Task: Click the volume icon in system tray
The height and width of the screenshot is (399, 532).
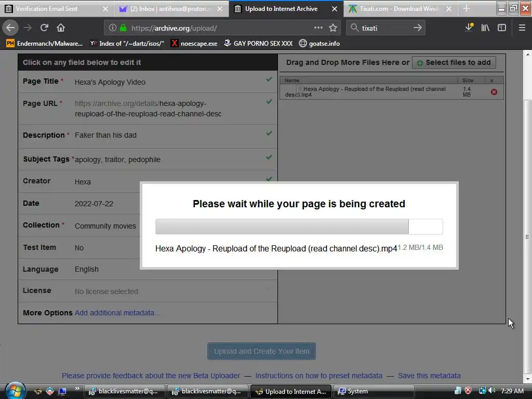Action: tap(491, 391)
